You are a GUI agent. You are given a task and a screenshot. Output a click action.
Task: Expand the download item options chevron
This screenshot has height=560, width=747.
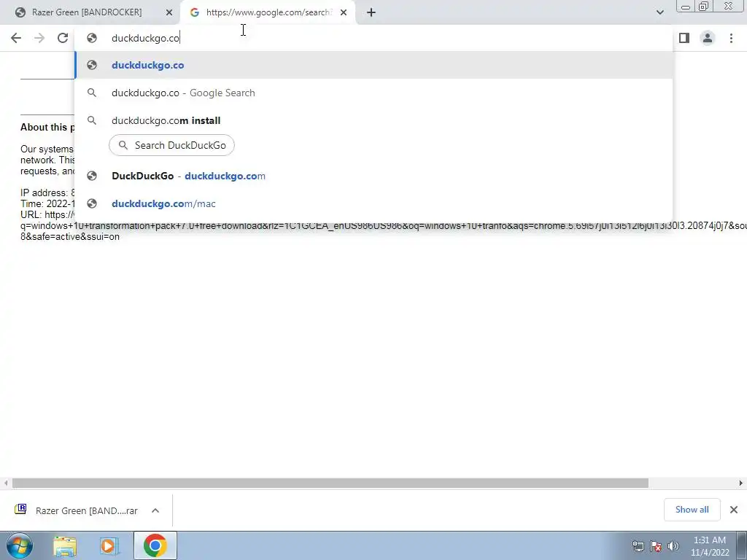(x=155, y=510)
